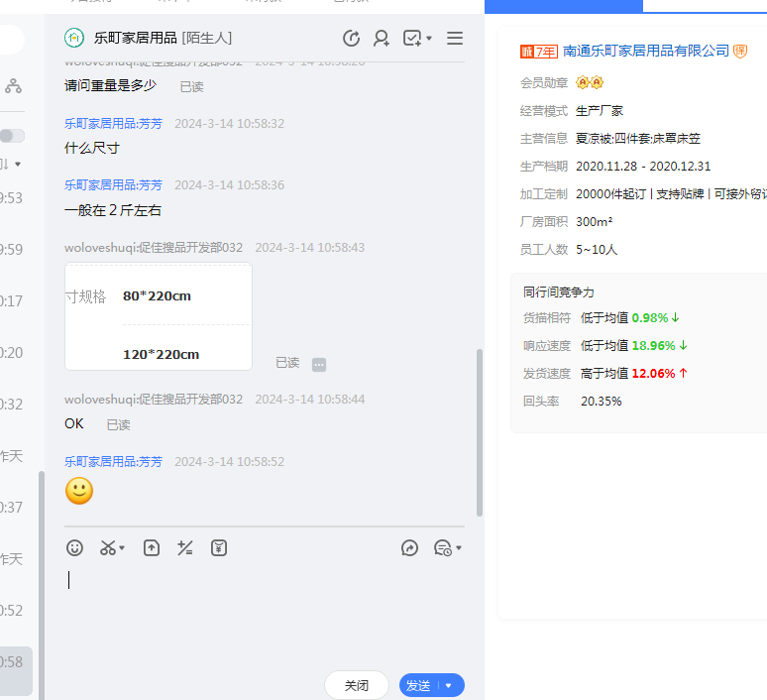Click the forward arrow icon above input
This screenshot has width=767, height=700.
[409, 547]
